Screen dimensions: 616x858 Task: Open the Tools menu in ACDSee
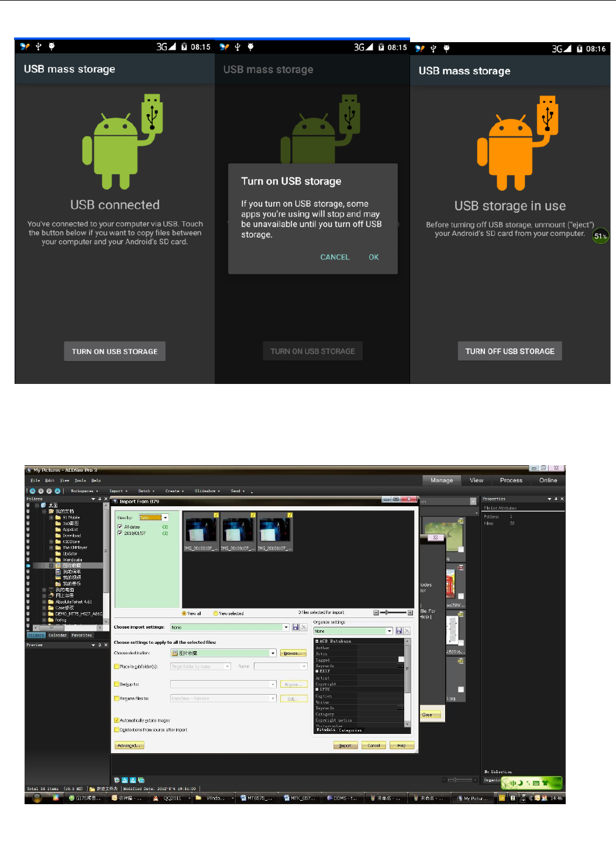(80, 481)
